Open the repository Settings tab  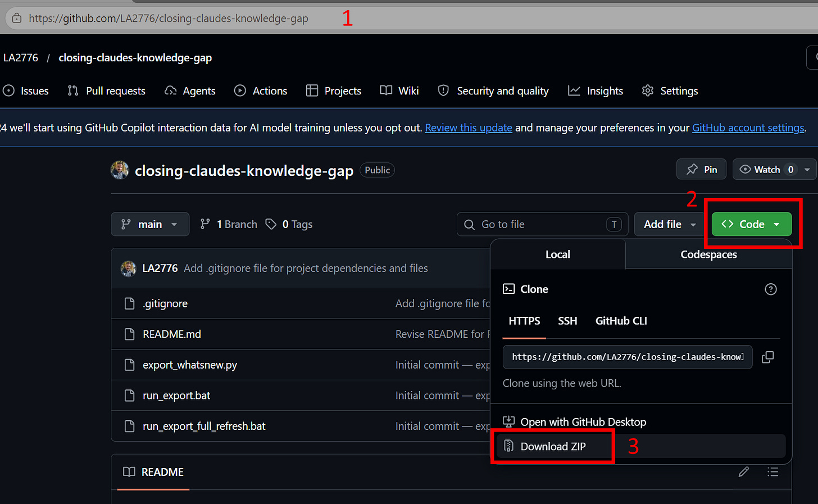(670, 91)
